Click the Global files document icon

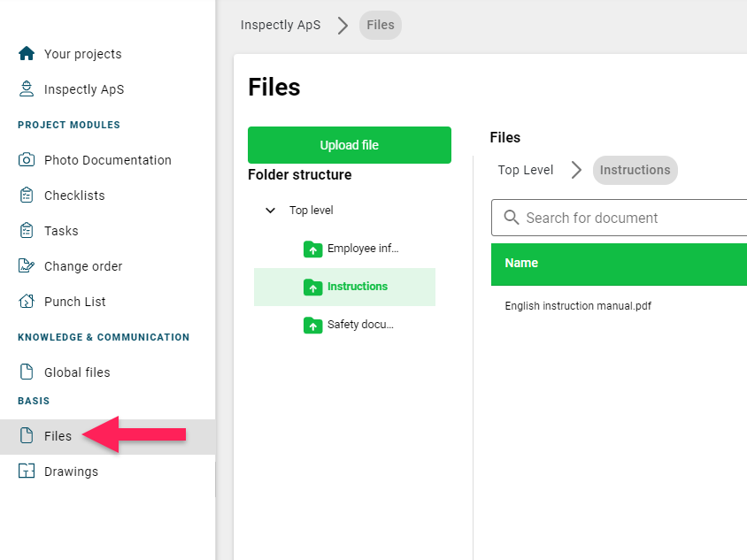27,372
